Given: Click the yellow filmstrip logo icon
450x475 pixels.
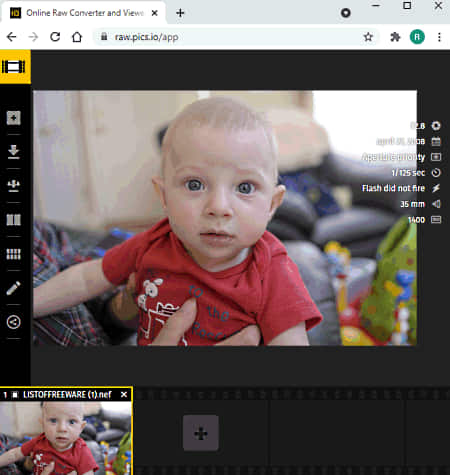Looking at the screenshot, I should 14,67.
